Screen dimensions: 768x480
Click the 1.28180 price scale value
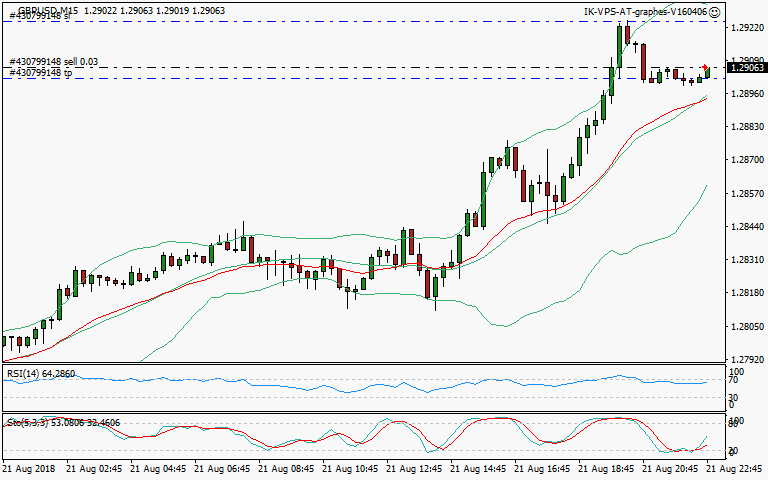747,293
